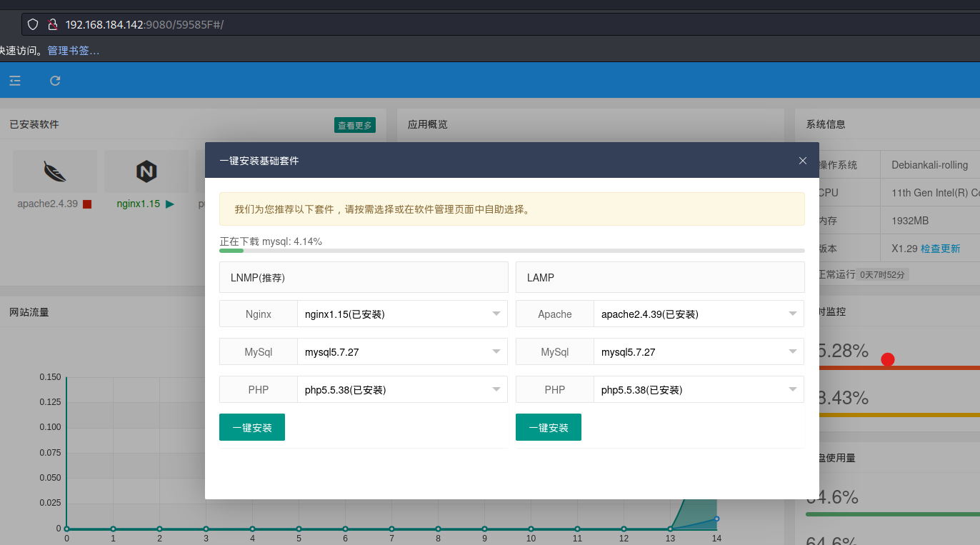980x545 pixels.
Task: Click the 应用概览 panel title
Action: click(428, 124)
